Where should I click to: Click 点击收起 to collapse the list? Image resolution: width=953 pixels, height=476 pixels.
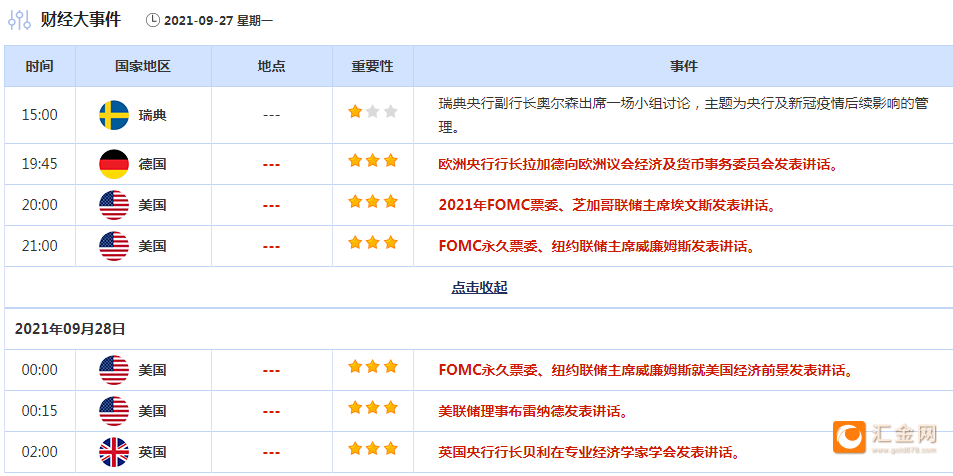pyautogui.click(x=479, y=288)
